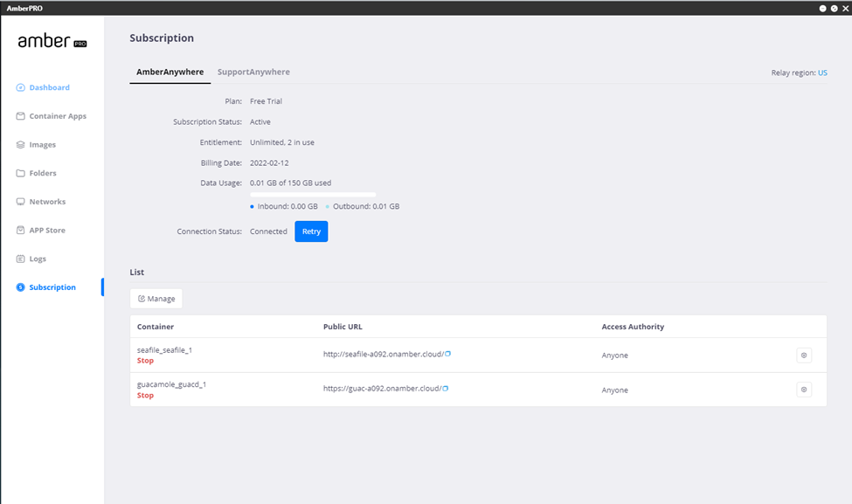This screenshot has height=504, width=852.
Task: Click the amber PRO logo
Action: pos(52,41)
